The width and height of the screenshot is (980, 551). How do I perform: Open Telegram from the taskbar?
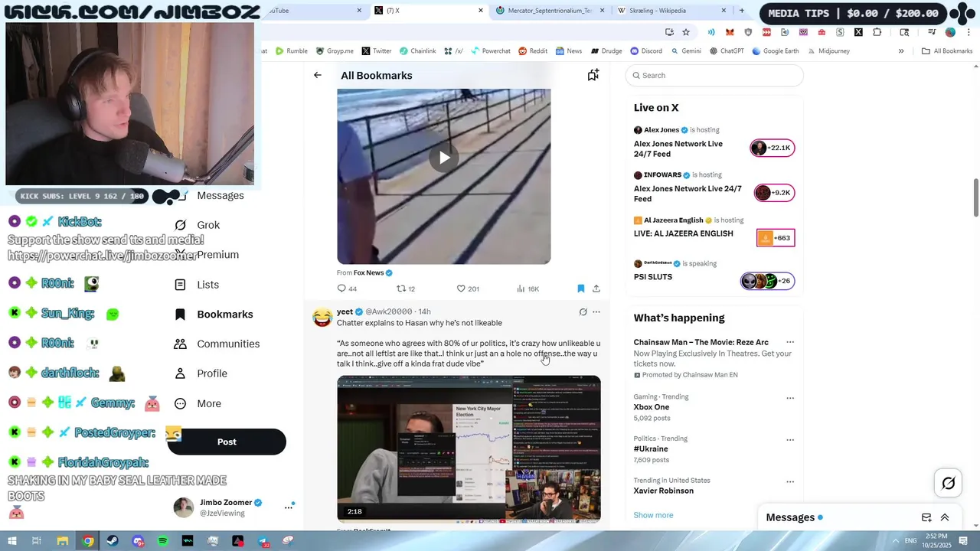click(263, 541)
